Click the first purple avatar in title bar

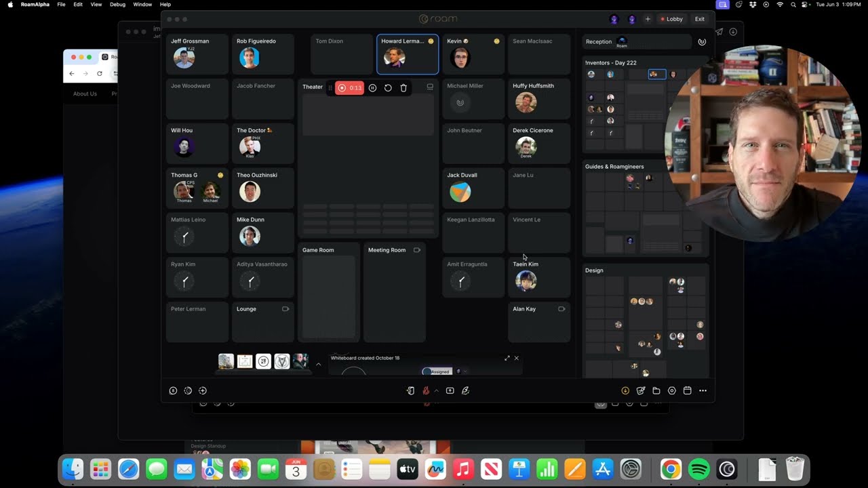tap(614, 19)
